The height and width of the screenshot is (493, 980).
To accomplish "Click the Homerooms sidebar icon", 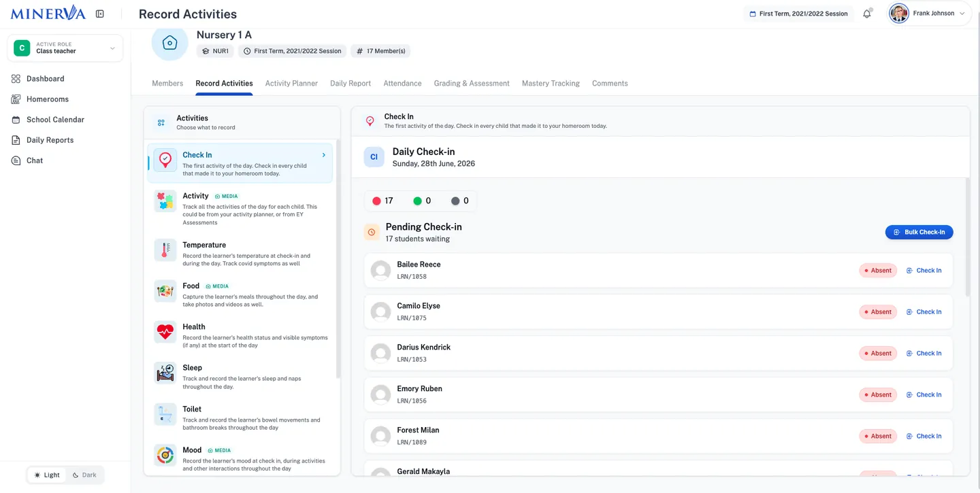I will (16, 99).
